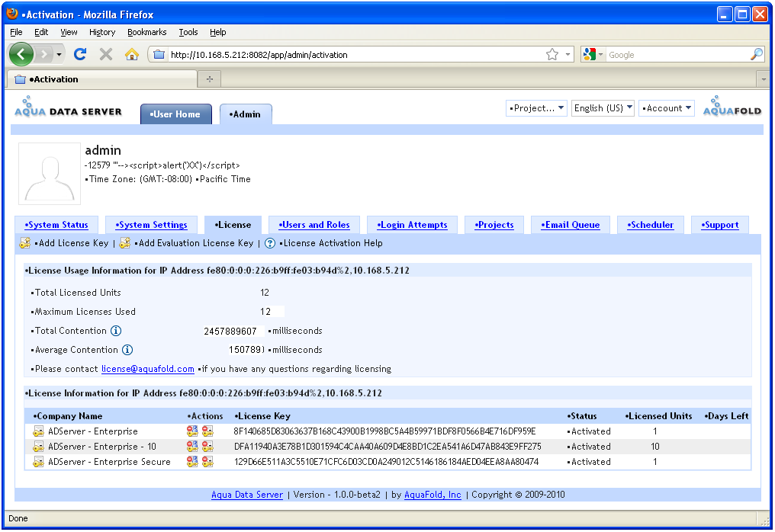Viewport: 775px width, 532px height.
Task: Select the Activation browser tab
Action: (103, 79)
